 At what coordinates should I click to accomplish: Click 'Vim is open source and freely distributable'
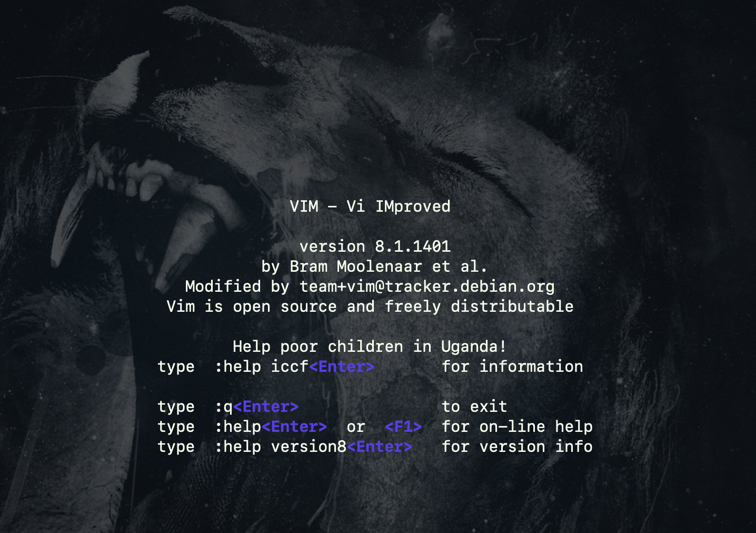[x=370, y=307]
